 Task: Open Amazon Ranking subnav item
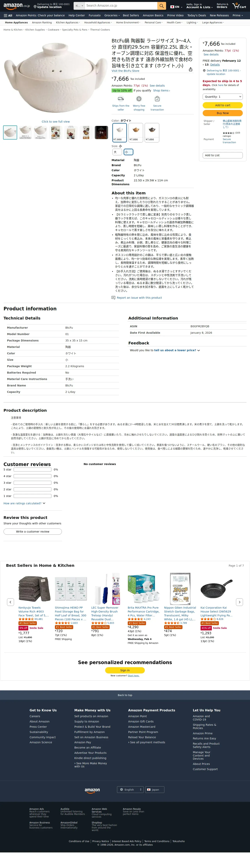tap(42, 23)
